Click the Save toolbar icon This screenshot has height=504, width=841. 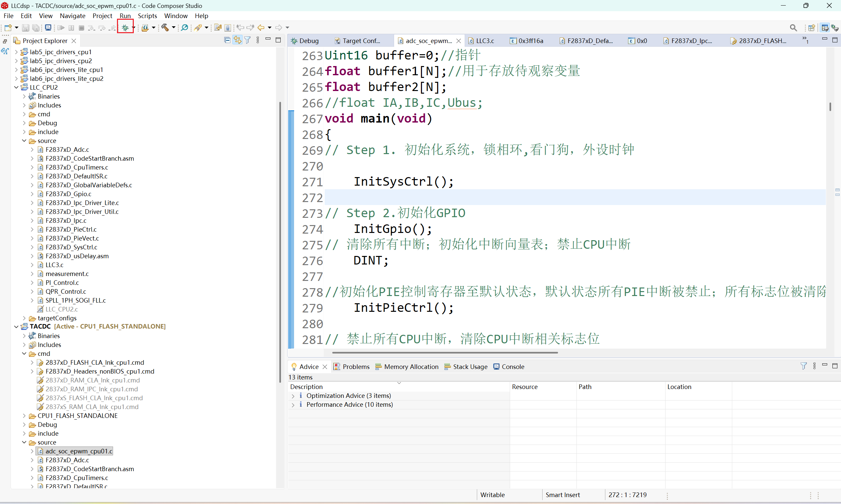pos(26,28)
